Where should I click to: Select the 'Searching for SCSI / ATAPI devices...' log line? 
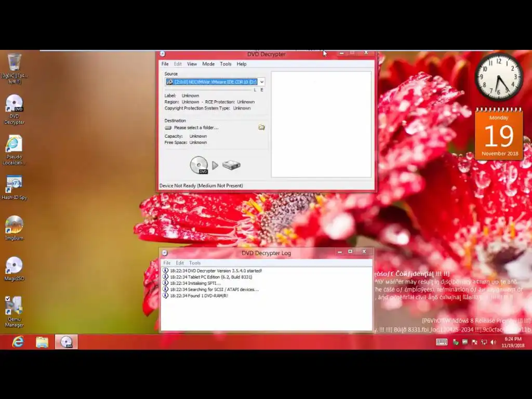click(214, 289)
